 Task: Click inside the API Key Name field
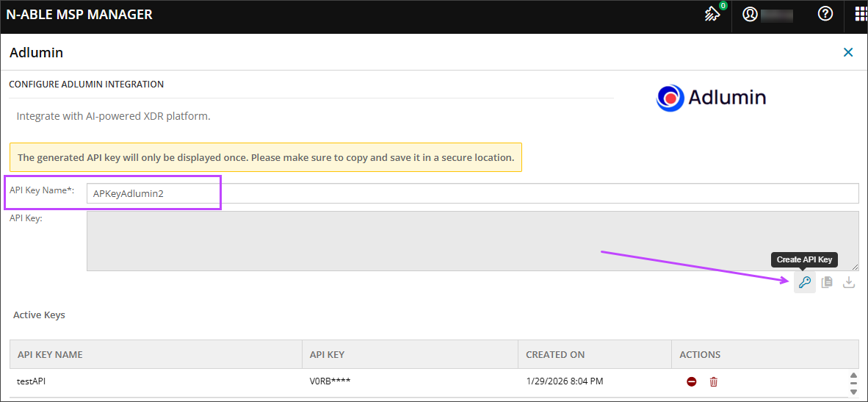tap(471, 193)
